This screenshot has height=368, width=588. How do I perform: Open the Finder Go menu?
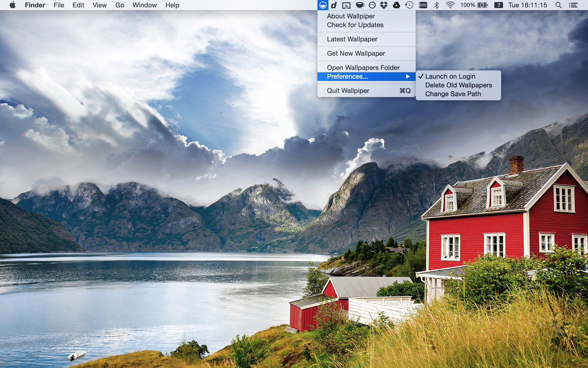click(x=119, y=5)
